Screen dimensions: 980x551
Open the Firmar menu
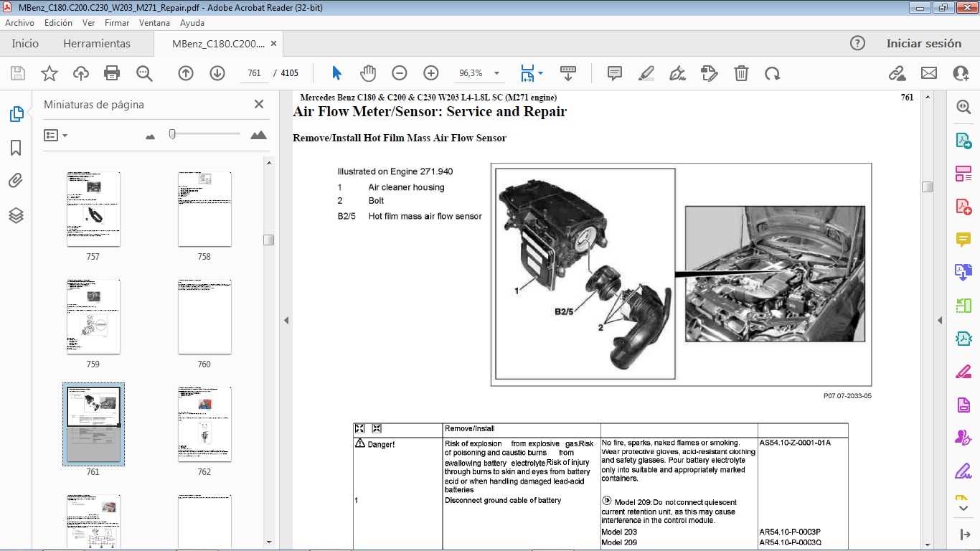tap(117, 23)
